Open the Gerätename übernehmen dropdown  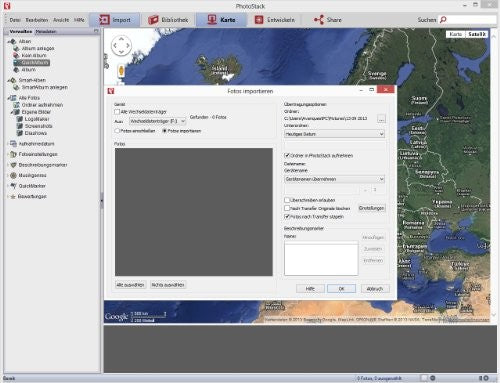[335, 179]
